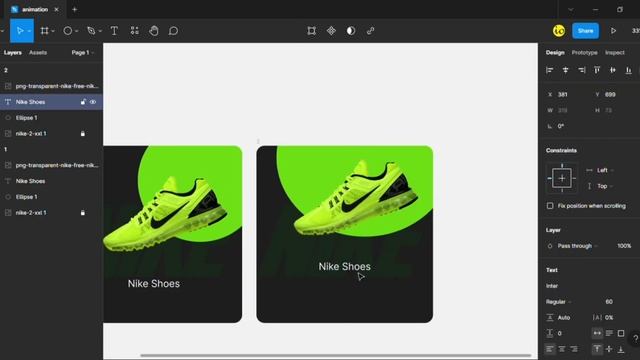Click the Share button
This screenshot has width=640, height=360.
585,31
